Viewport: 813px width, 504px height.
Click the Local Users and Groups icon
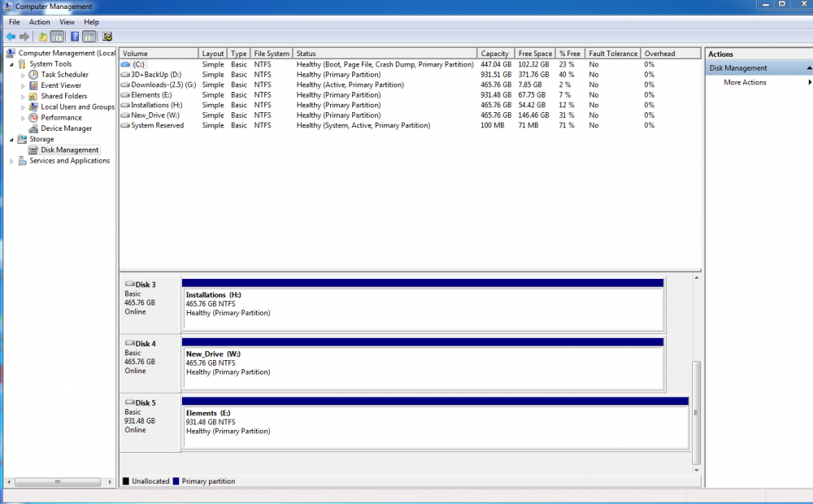point(33,106)
